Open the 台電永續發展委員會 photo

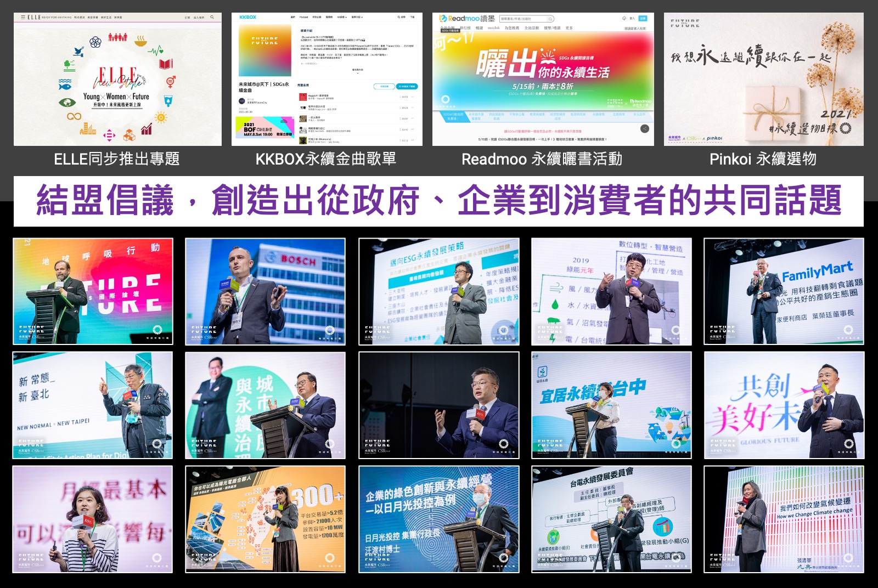(x=611, y=519)
